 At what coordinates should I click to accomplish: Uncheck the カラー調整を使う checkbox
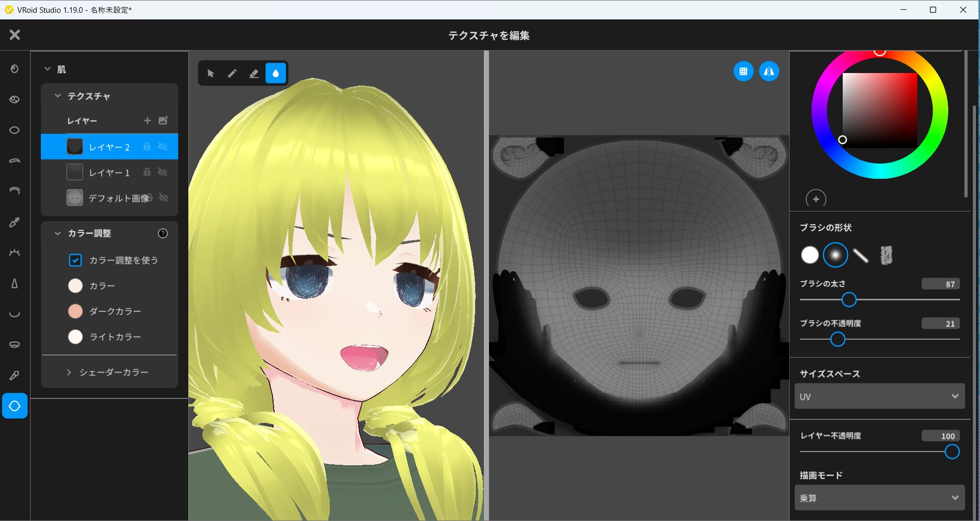click(x=75, y=260)
